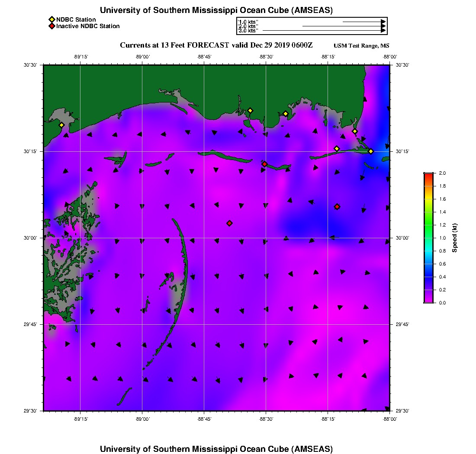Select the westernmost yellow NDBC station marker
Screen dimensions: 476x454
pyautogui.click(x=61, y=125)
